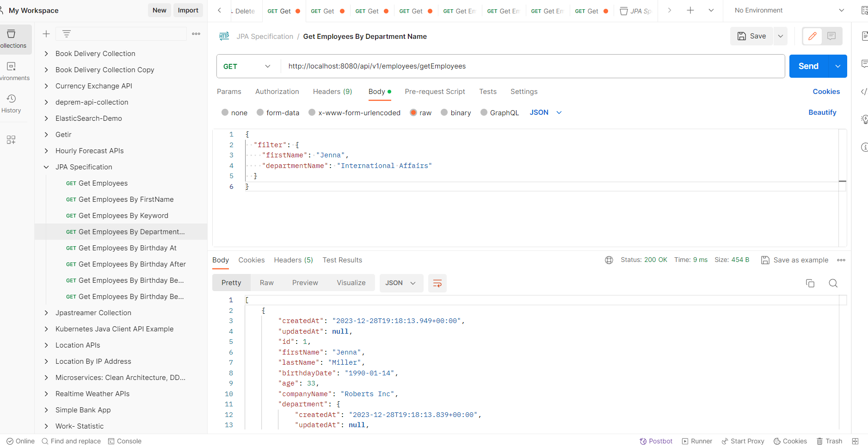868x448 pixels.
Task: Open the No Environment selector
Action: point(789,10)
